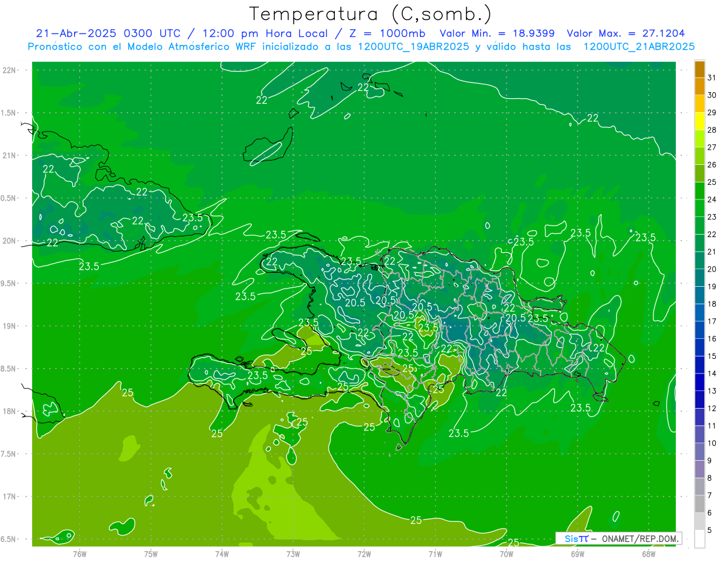728x562 pixels.
Task: Click the lime swatch between 27 and 28
Action: click(699, 139)
